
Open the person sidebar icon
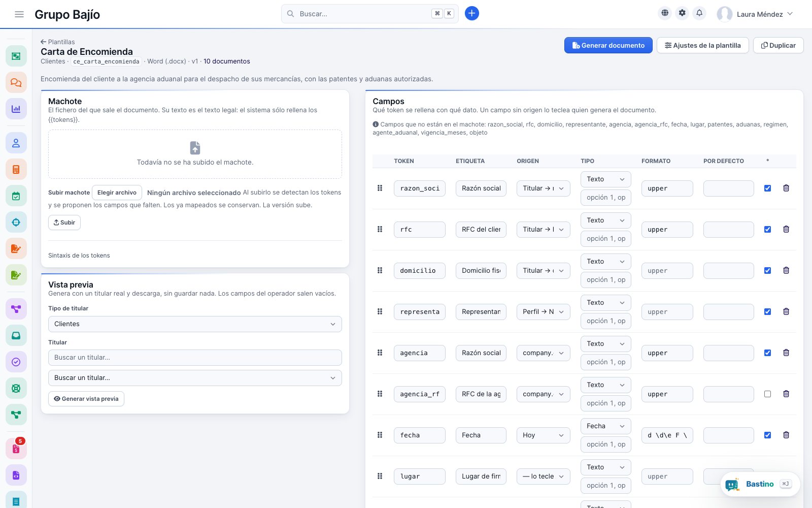pos(16,143)
